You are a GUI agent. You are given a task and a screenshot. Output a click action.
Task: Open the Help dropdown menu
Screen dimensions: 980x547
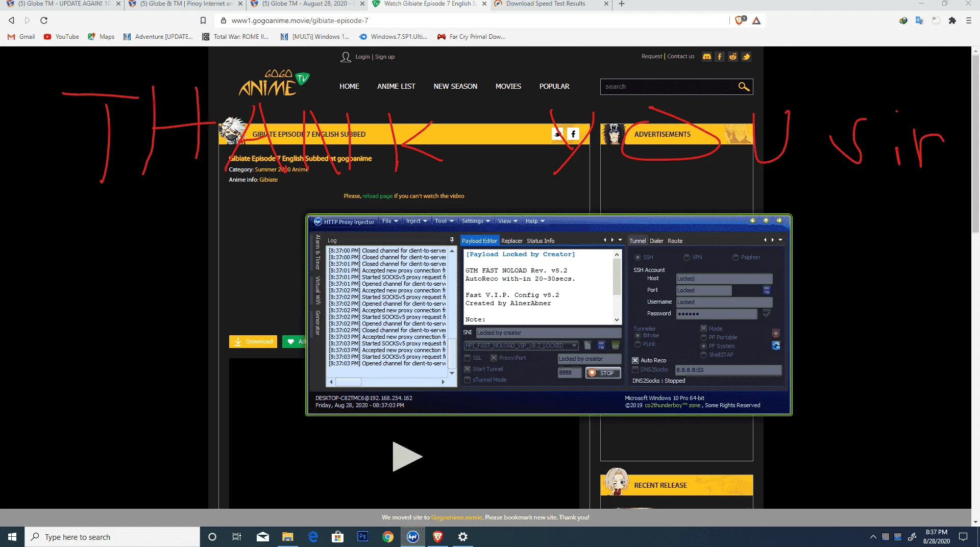(x=535, y=221)
